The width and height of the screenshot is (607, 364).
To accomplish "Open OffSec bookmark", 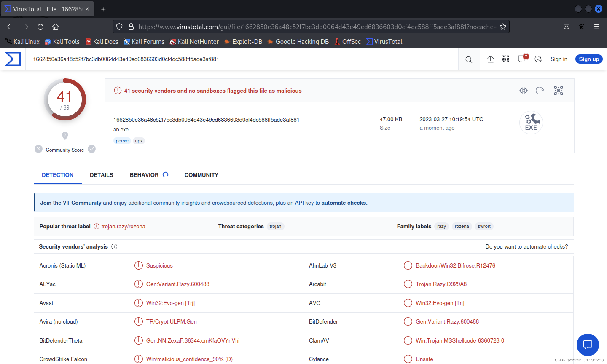I will (x=347, y=41).
